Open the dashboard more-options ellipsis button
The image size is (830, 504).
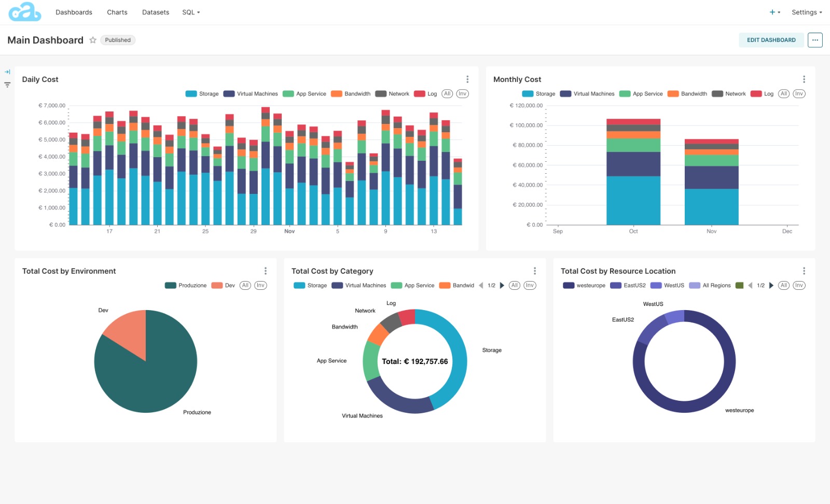[x=815, y=40]
